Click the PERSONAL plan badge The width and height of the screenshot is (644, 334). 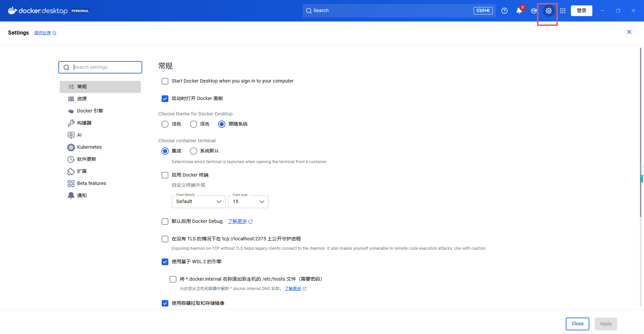click(x=80, y=11)
